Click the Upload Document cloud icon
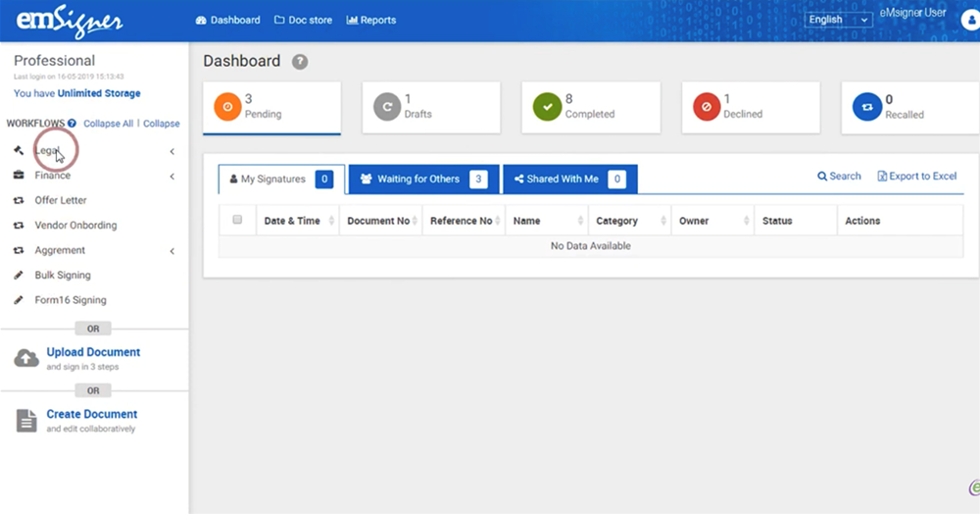980x514 pixels. [x=26, y=359]
